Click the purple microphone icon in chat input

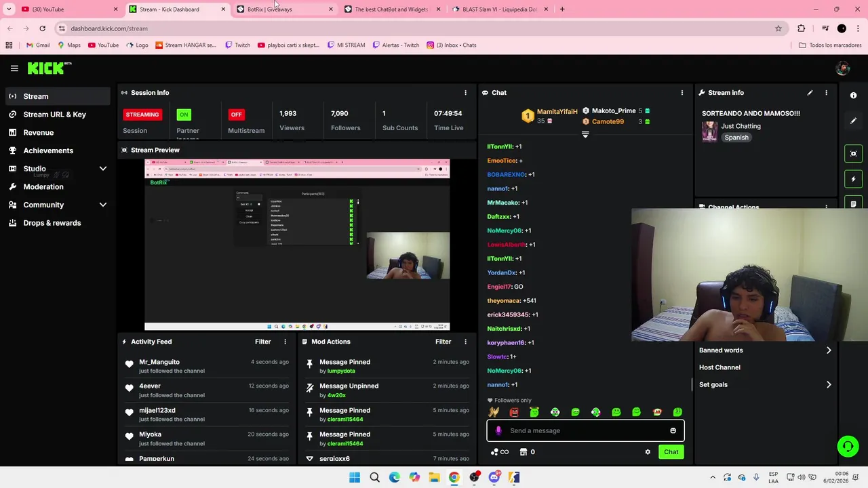(498, 430)
